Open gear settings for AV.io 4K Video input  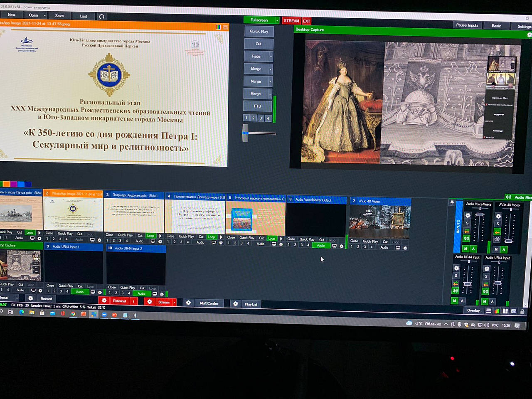click(x=405, y=248)
